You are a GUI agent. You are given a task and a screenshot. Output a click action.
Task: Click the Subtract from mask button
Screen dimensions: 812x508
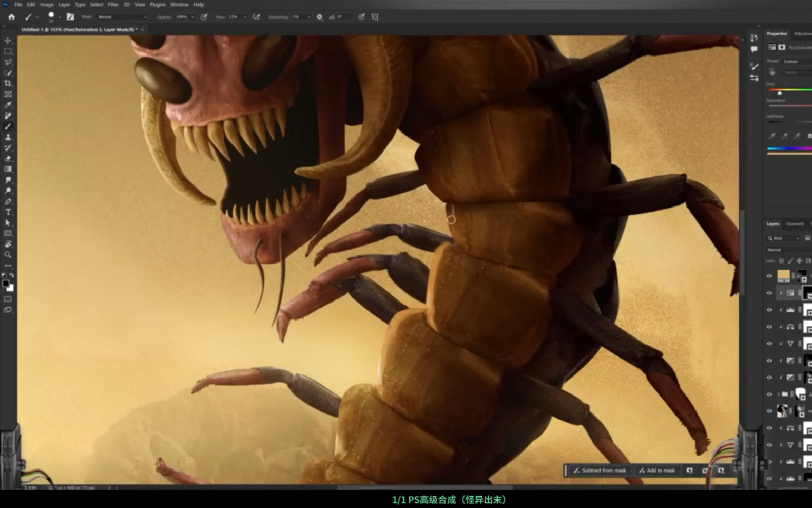tap(600, 471)
